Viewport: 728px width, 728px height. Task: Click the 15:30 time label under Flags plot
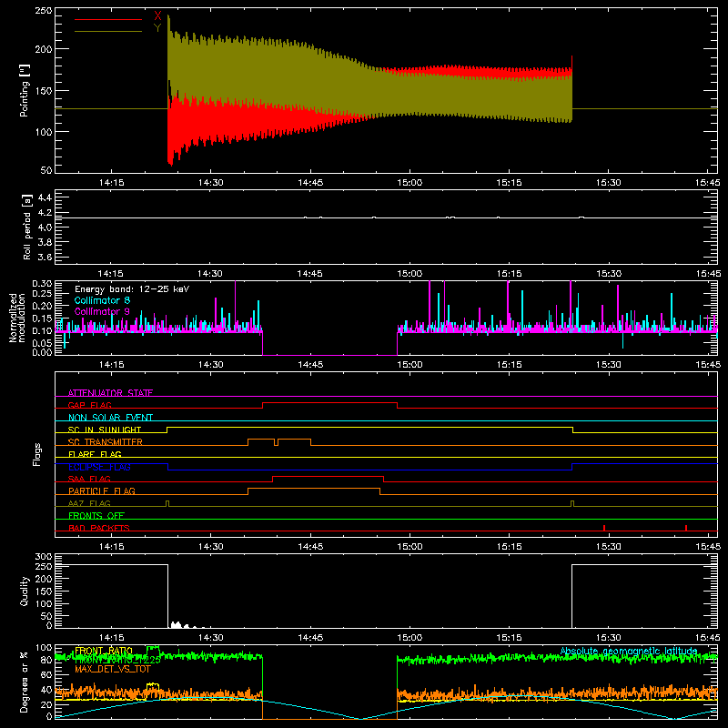tap(608, 547)
